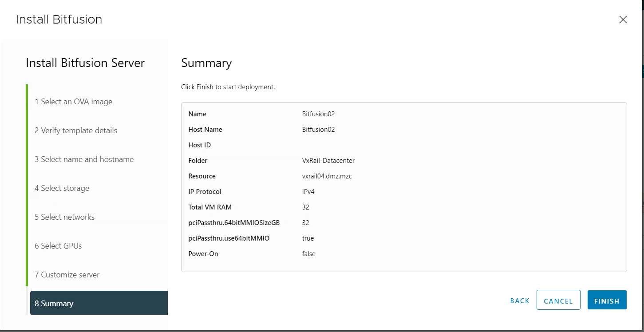The height and width of the screenshot is (332, 644).
Task: Click the Summary heading
Action: point(206,63)
